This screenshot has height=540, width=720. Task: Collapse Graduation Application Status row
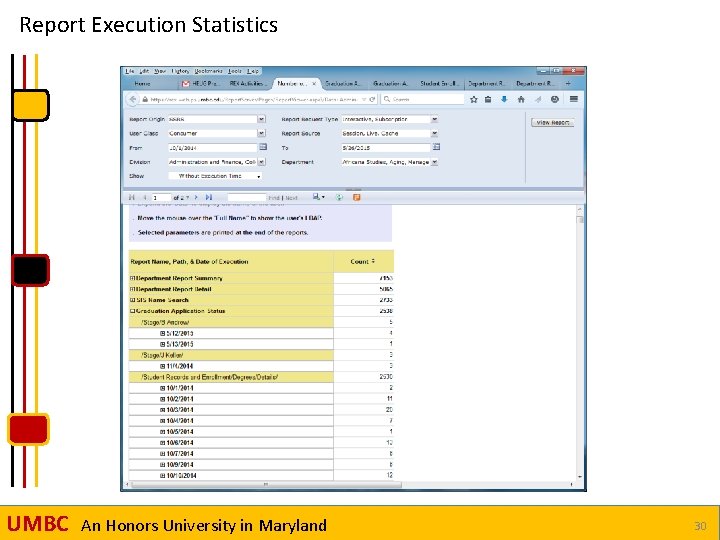pyautogui.click(x=132, y=311)
